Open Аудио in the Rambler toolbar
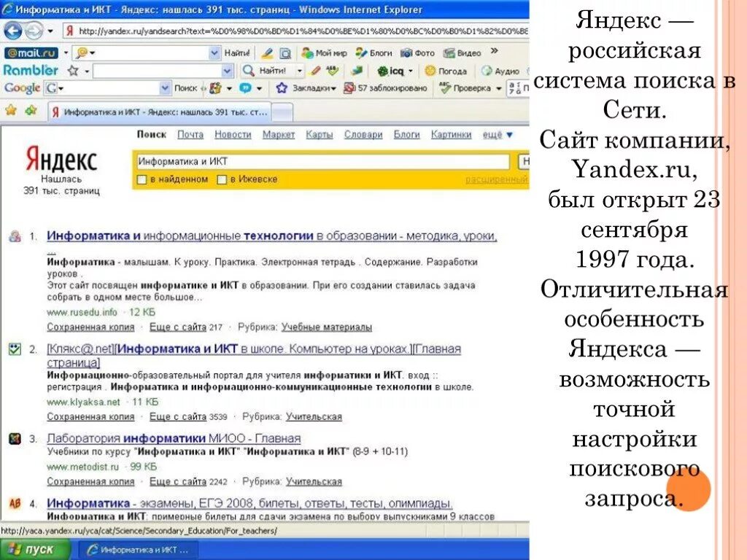Screen dimensions: 747x560 tap(500, 71)
